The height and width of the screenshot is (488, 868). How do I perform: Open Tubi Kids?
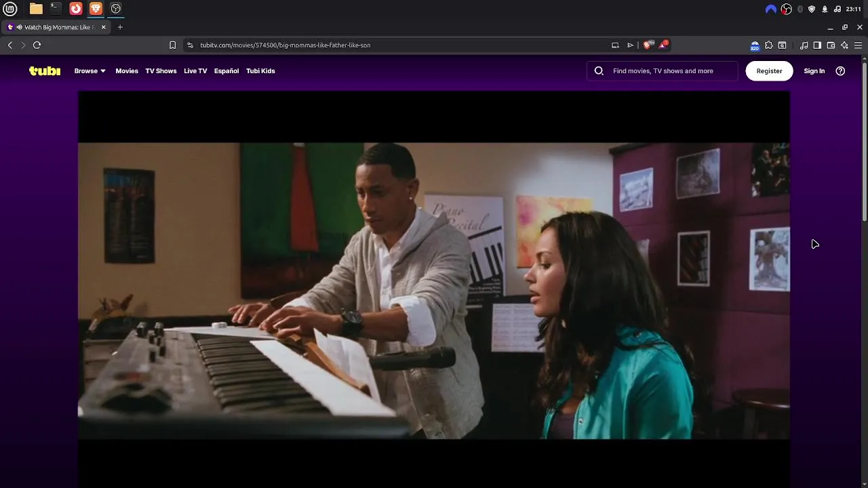(260, 70)
